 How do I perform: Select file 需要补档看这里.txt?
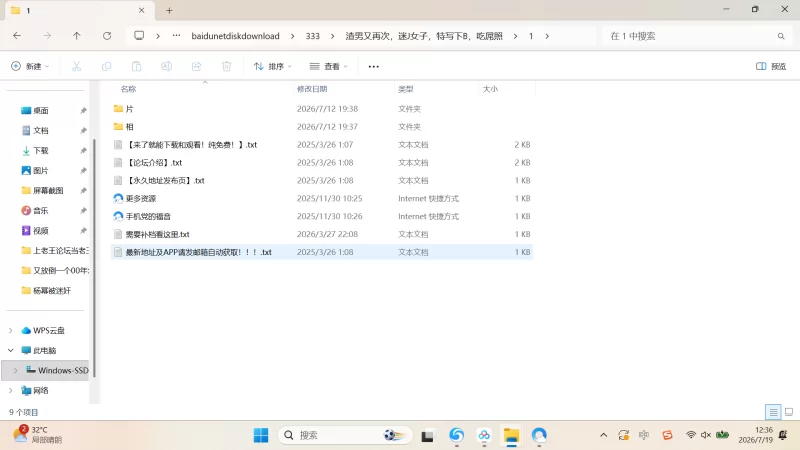click(157, 234)
